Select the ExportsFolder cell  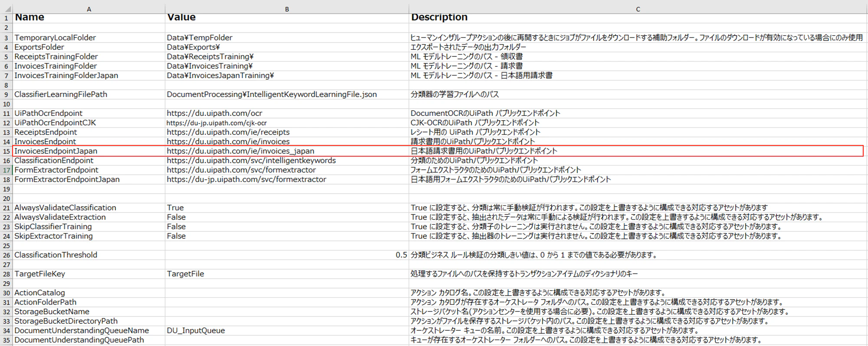[89, 47]
